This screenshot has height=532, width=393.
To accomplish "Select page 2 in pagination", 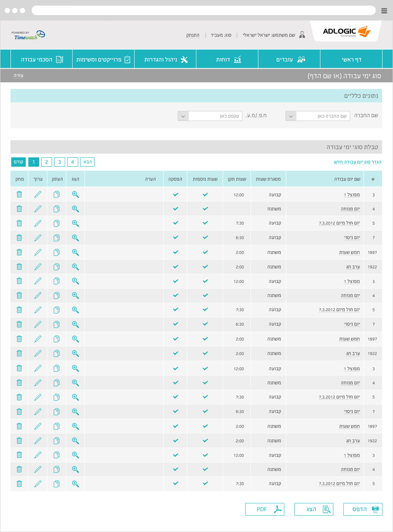I will pyautogui.click(x=47, y=162).
